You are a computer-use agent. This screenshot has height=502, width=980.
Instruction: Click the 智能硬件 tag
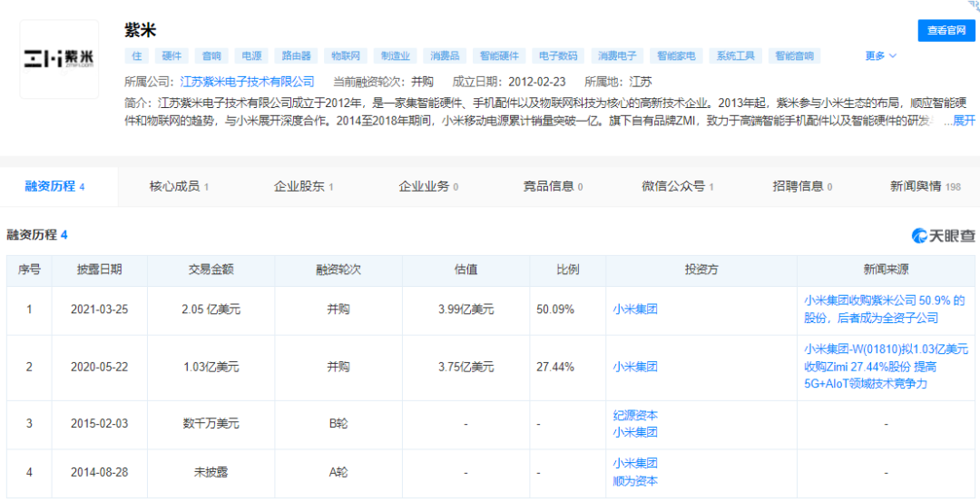[x=502, y=56]
